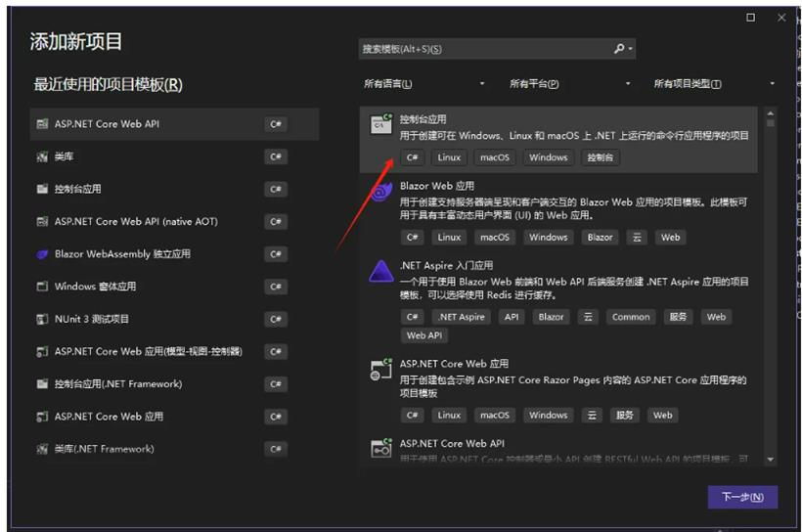Image resolution: width=802 pixels, height=532 pixels.
Task: Click the template list scrollbar thumb
Action: [771, 123]
